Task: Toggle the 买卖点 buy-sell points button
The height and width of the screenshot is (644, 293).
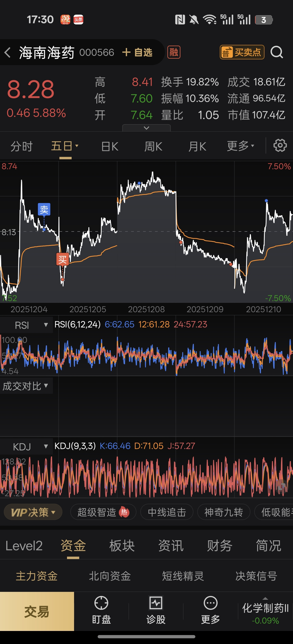Action: [x=242, y=52]
